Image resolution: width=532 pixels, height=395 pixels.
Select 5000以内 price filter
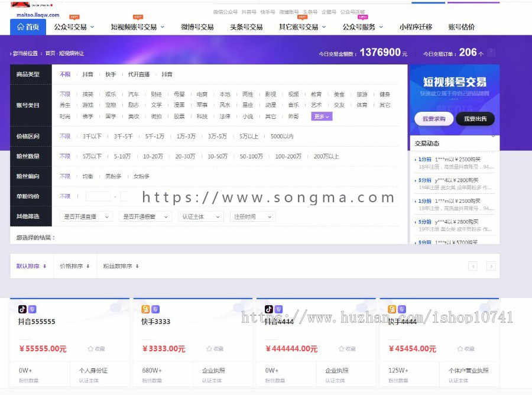(x=282, y=137)
